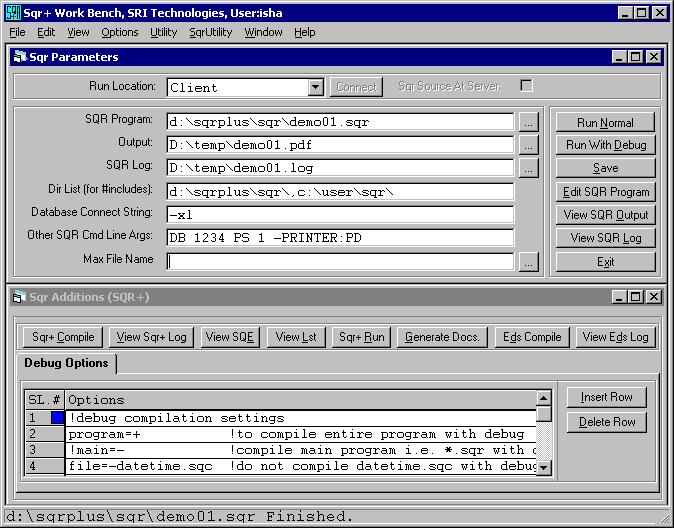674x528 pixels.
Task: Expand the Run Location dropdown
Action: (315, 88)
